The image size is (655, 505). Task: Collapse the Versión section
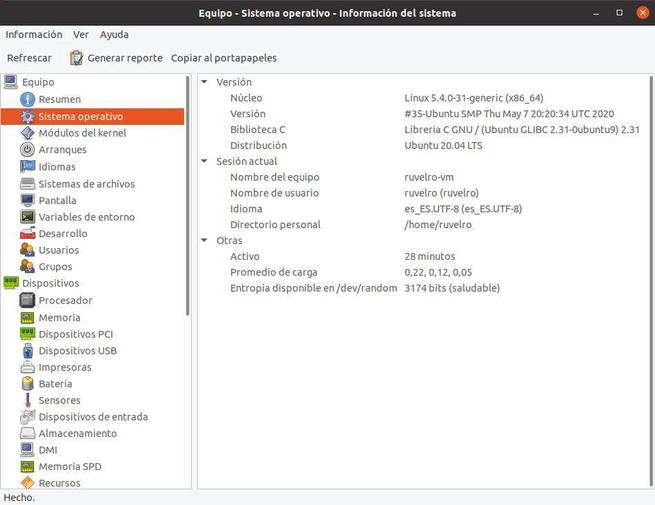tap(204, 82)
